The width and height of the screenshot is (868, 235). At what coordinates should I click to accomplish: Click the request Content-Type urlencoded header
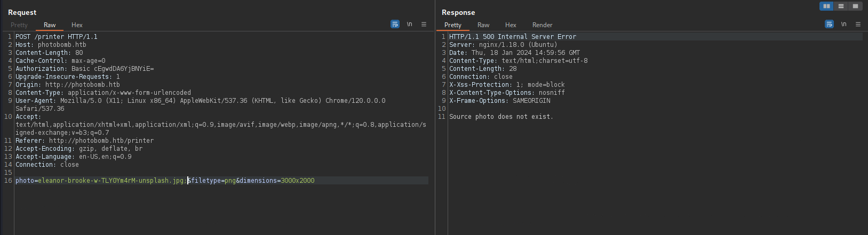point(103,93)
